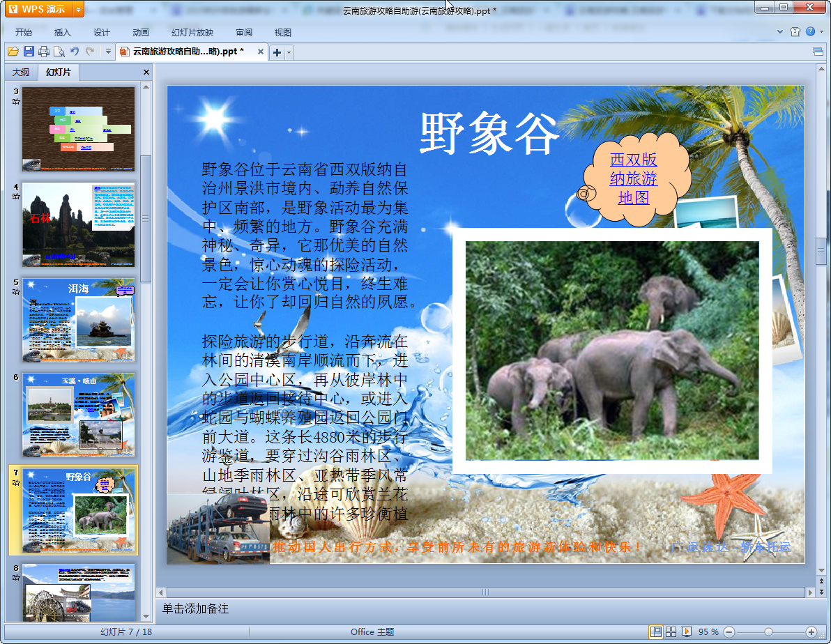This screenshot has height=644, width=831.
Task: Undo the last action
Action: click(75, 52)
